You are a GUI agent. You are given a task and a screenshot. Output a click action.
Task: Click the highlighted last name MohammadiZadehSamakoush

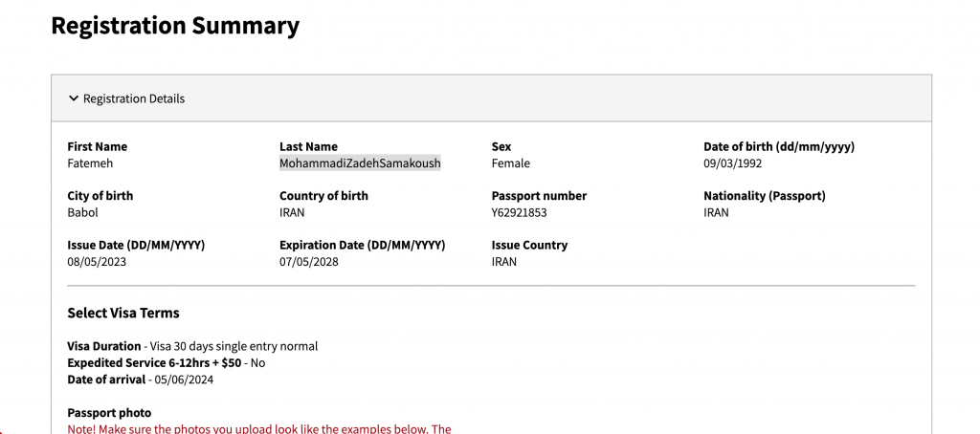click(x=360, y=163)
